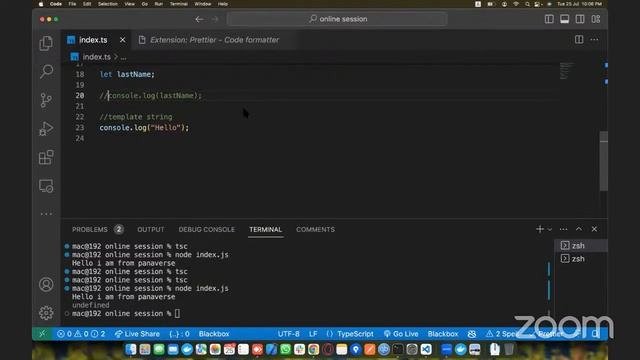640x360 pixels.
Task: Go back using the navigation arrow
Action: coord(199,19)
